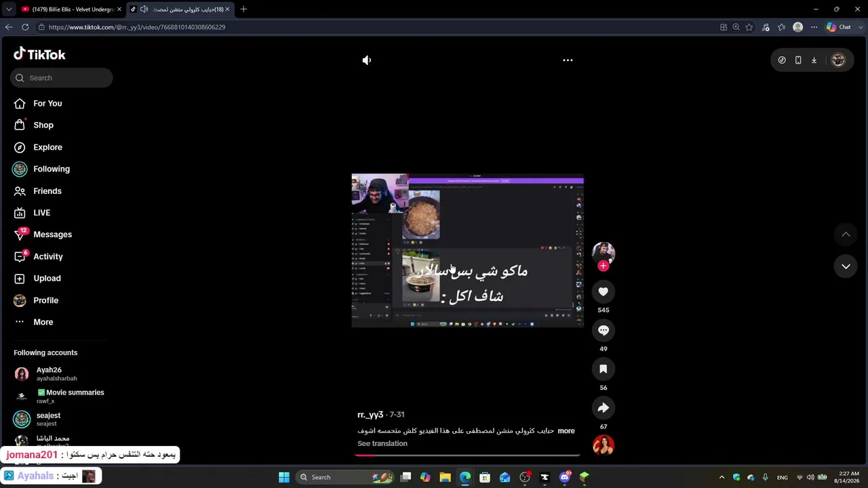Follow the creator with the red plus

pos(604,266)
